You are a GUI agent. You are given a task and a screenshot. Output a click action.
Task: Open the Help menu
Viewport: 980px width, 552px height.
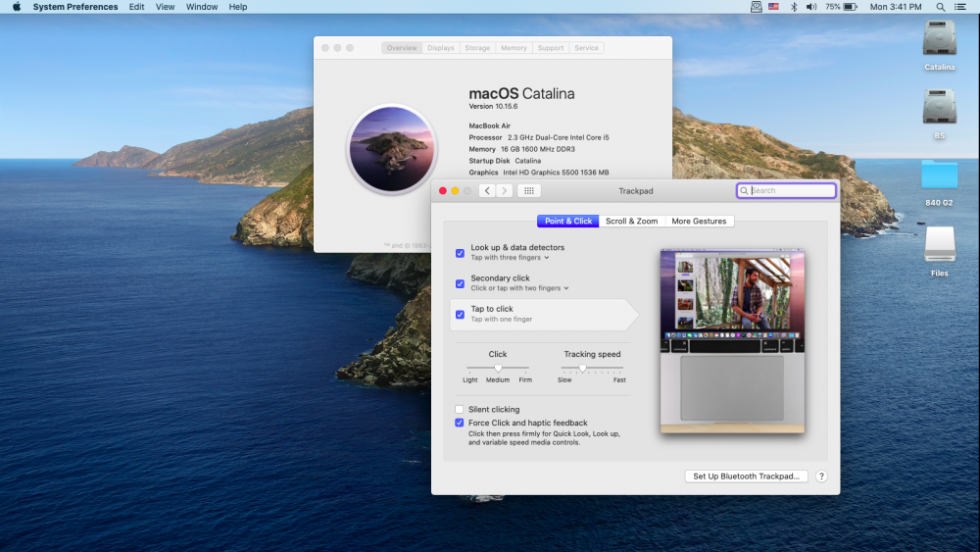pos(238,7)
